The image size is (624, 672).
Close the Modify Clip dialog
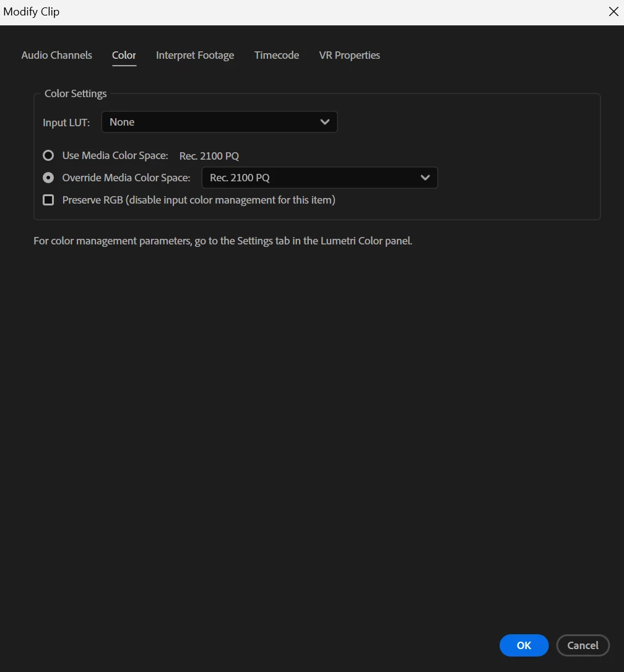pos(613,12)
